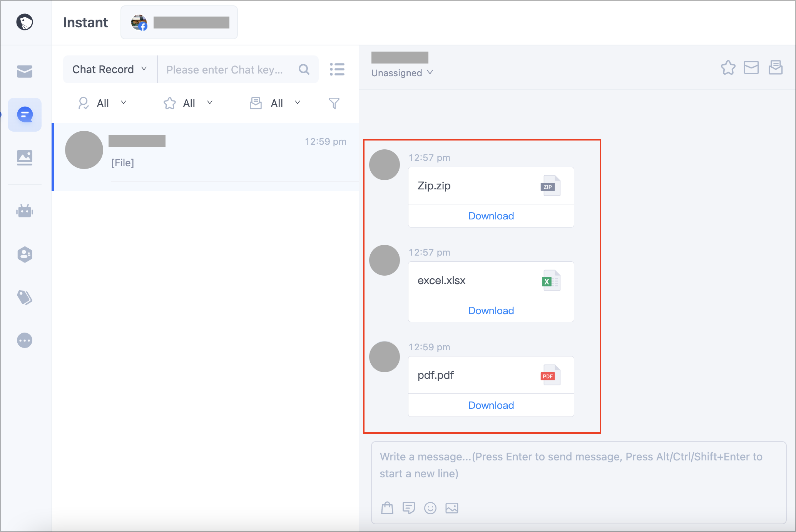Screen dimensions: 796x532
Task: Click the Zip.zip file name
Action: coord(434,186)
